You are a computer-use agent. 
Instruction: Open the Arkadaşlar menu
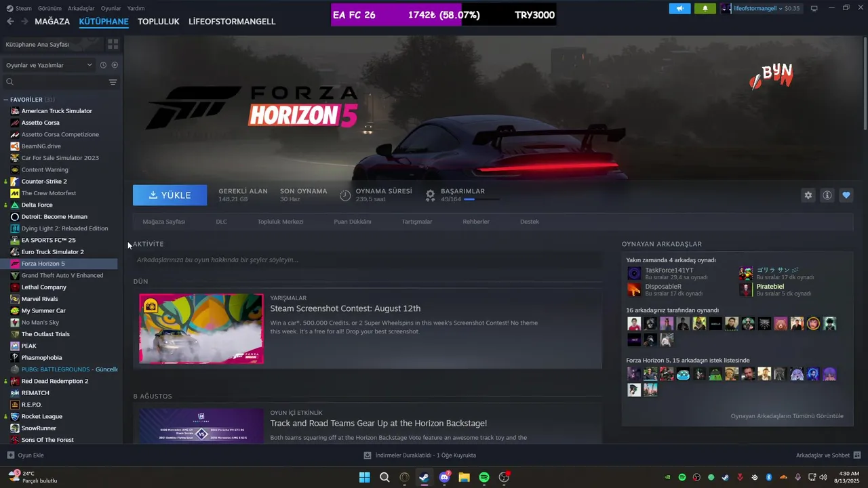pyautogui.click(x=81, y=8)
